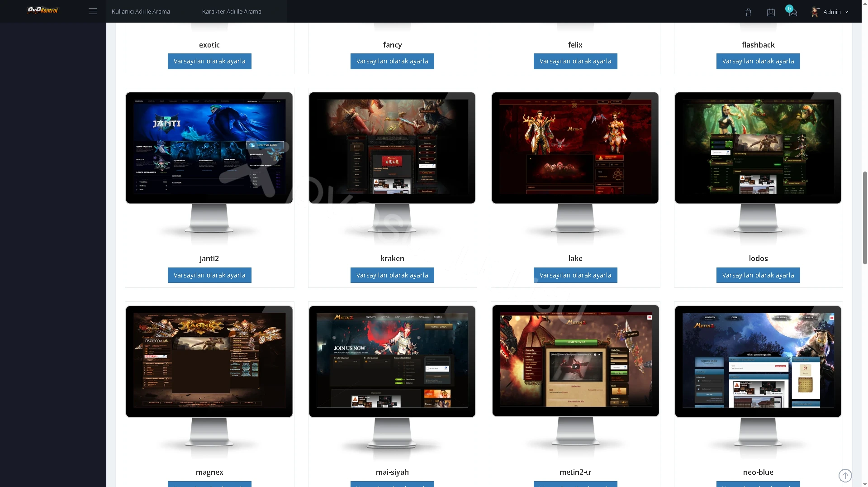Click the magnex theme name

pos(209,472)
